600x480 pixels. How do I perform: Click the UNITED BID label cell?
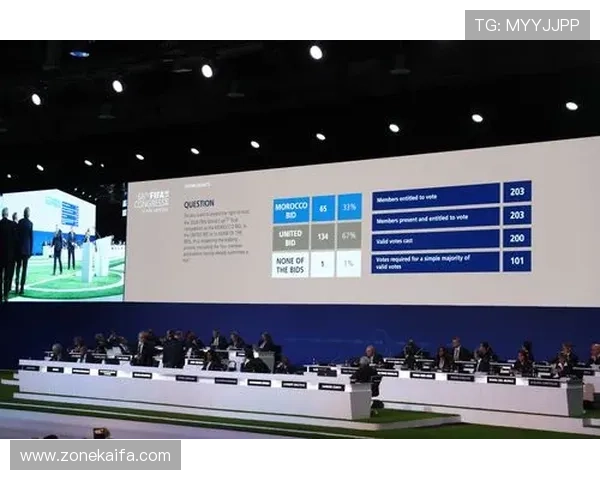(x=290, y=238)
